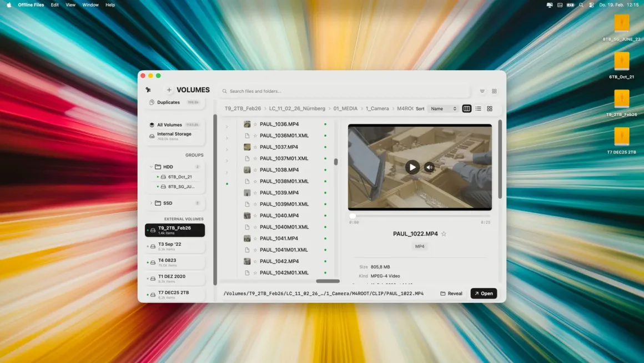Switch to list view layout
644x363 pixels.
478,108
